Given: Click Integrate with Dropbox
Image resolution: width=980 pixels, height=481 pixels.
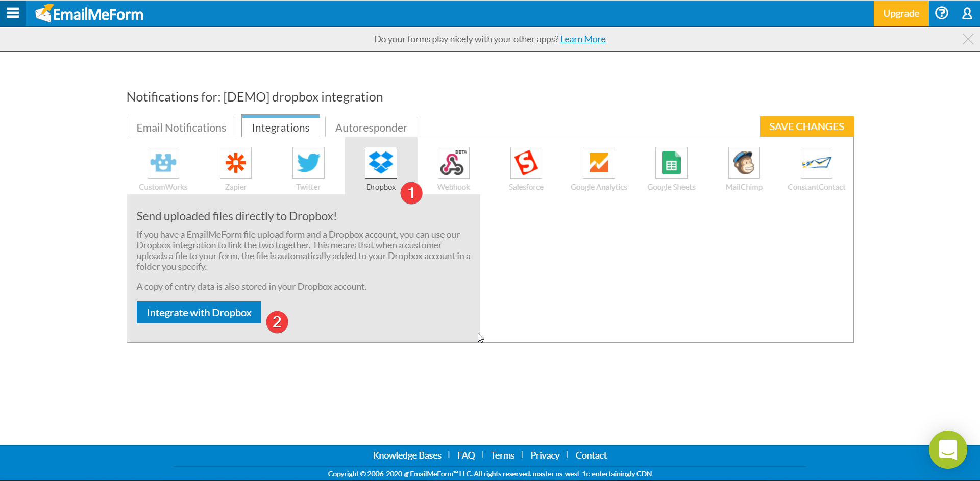Looking at the screenshot, I should [x=199, y=313].
